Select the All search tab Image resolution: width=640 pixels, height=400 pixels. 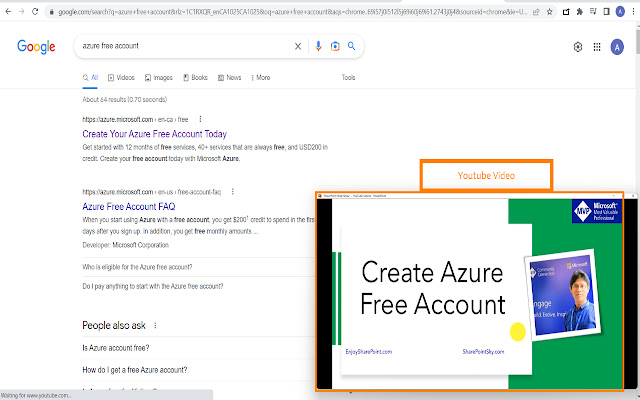coord(91,78)
